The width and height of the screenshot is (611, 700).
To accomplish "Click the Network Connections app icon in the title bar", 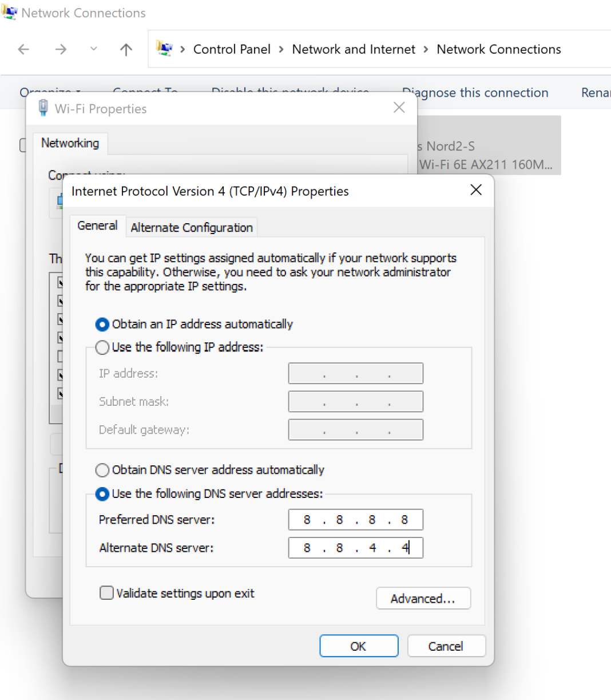I will (9, 11).
